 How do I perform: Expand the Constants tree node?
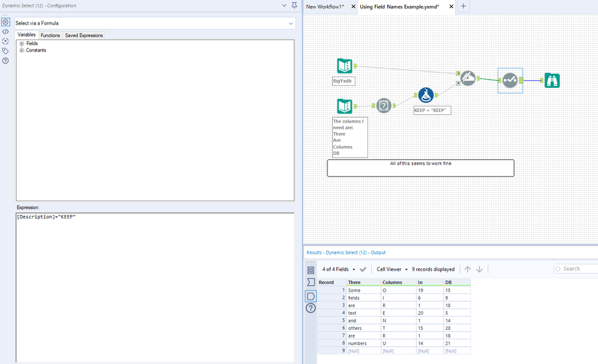[22, 50]
